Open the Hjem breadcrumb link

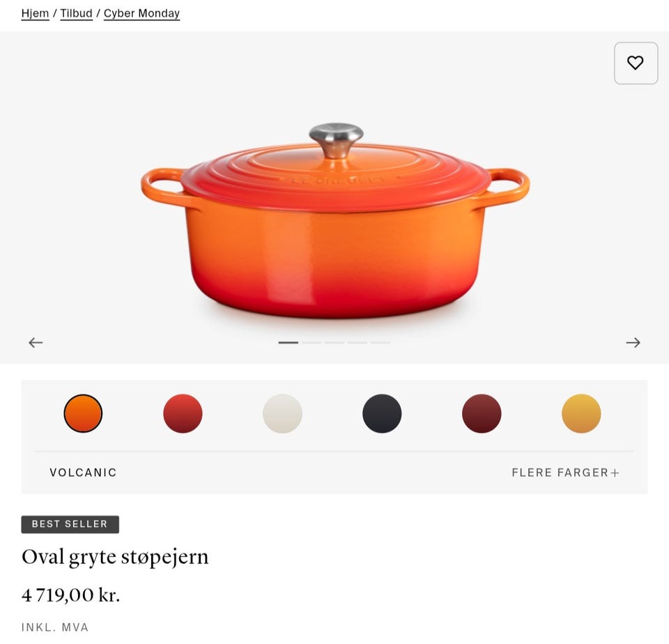click(x=35, y=13)
